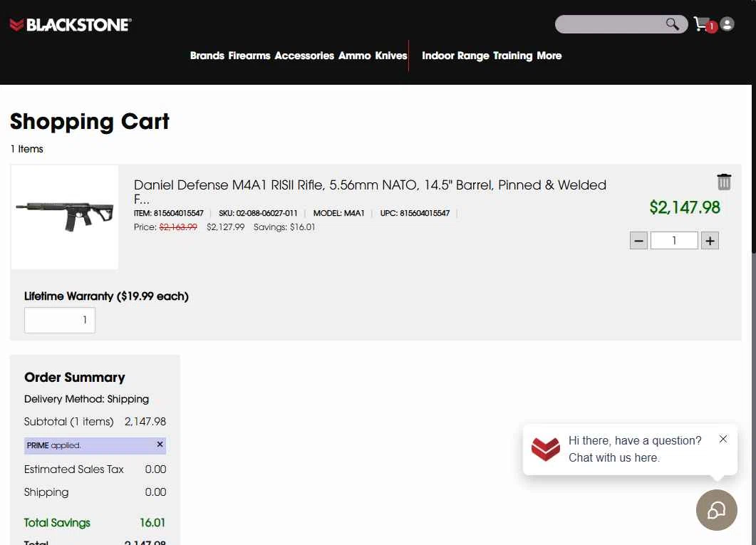
Task: Click the 'Delivery Method: Shipping' text
Action: coord(86,399)
